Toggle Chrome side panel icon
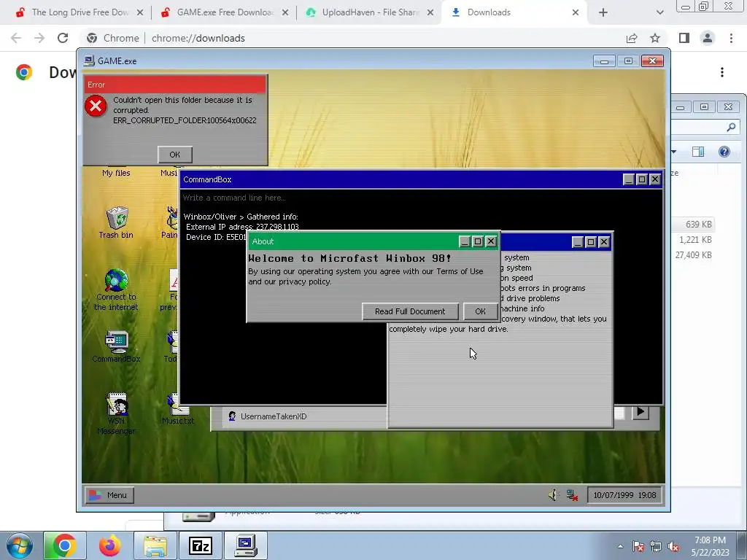The image size is (747, 560). [684, 38]
